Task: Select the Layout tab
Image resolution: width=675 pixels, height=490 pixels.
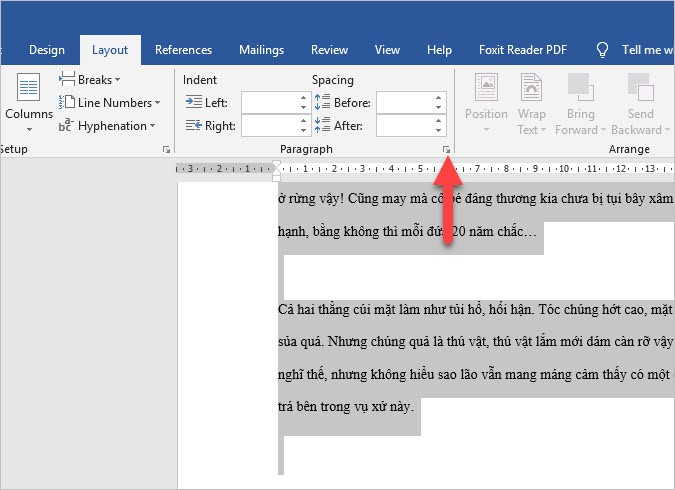Action: [110, 50]
